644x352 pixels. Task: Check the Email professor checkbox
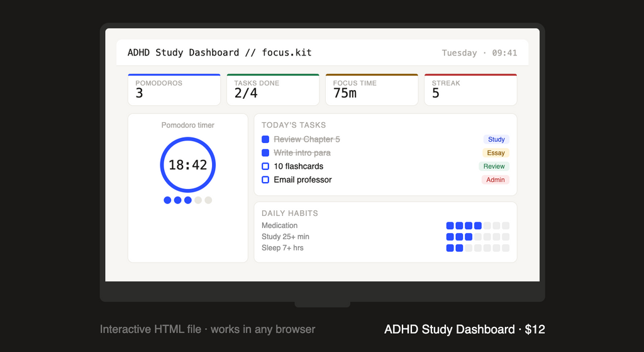pyautogui.click(x=265, y=179)
